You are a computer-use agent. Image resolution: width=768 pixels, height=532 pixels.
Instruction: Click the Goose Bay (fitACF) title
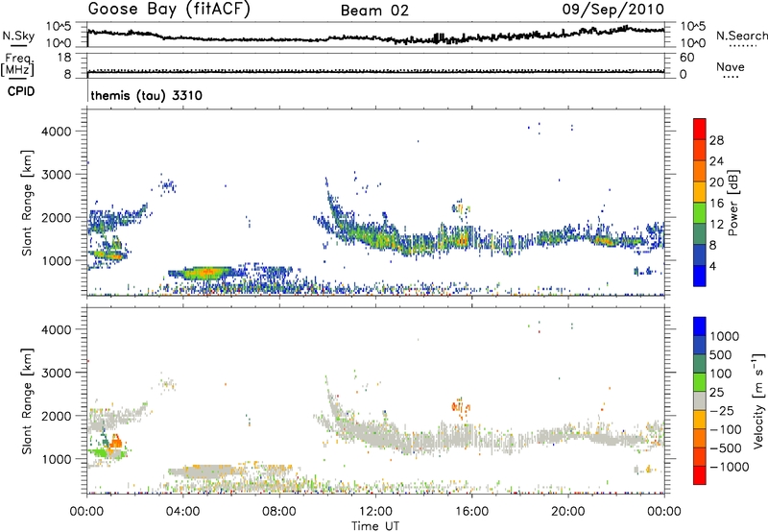coord(169,10)
